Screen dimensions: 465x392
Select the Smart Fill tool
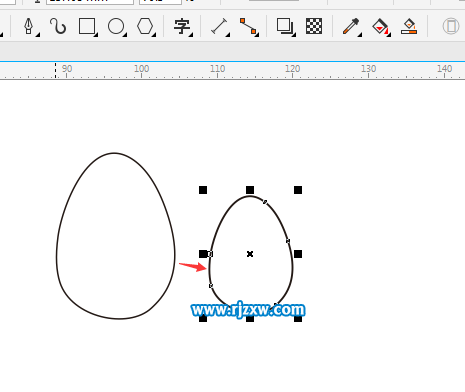point(409,26)
